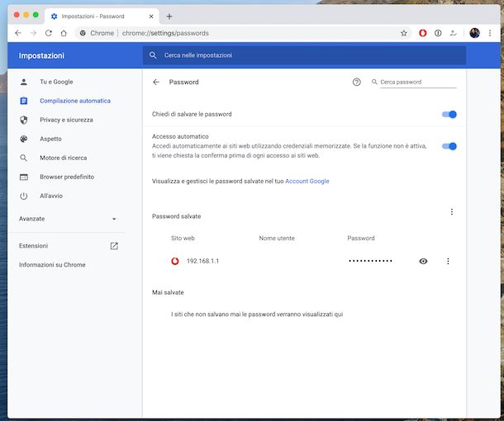This screenshot has height=421, width=504.
Task: Follow the Account Google link
Action: point(307,181)
